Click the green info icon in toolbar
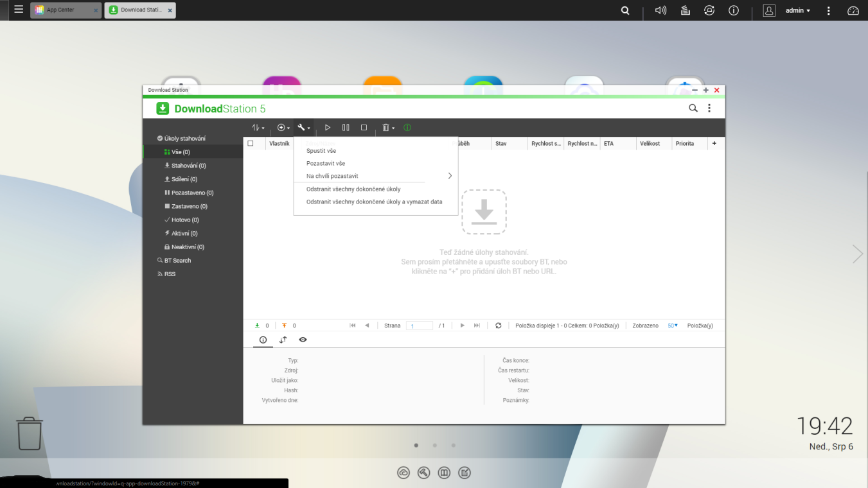868x488 pixels. click(x=407, y=128)
